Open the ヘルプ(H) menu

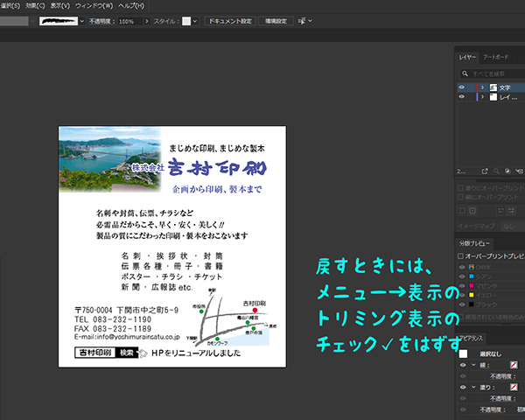(x=131, y=6)
